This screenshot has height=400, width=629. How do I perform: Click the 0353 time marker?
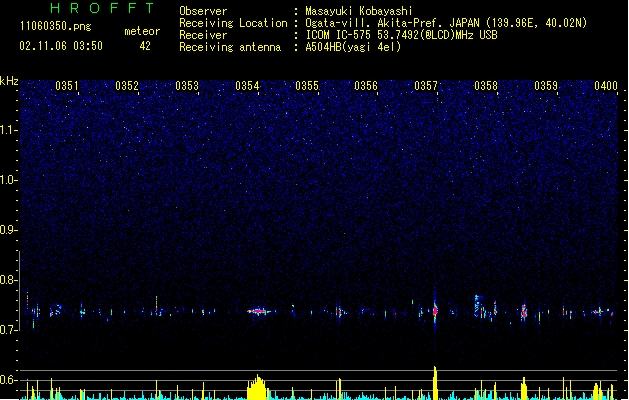(187, 86)
